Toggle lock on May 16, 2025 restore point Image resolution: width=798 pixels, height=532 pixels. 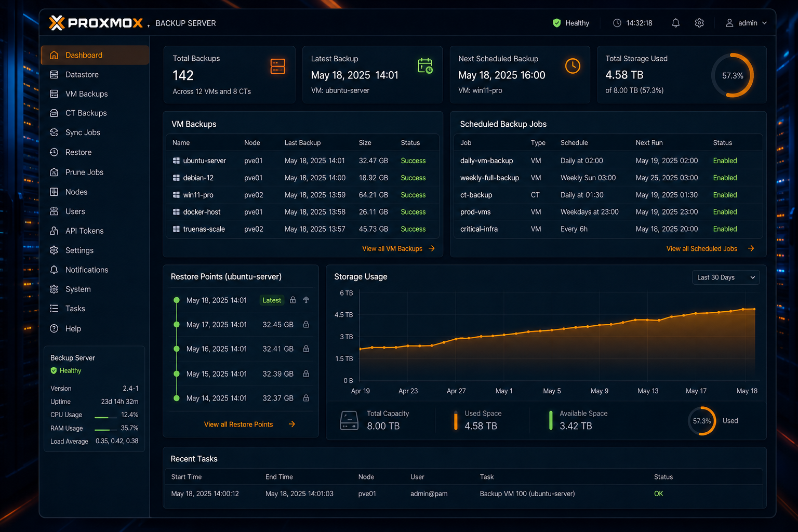(306, 349)
